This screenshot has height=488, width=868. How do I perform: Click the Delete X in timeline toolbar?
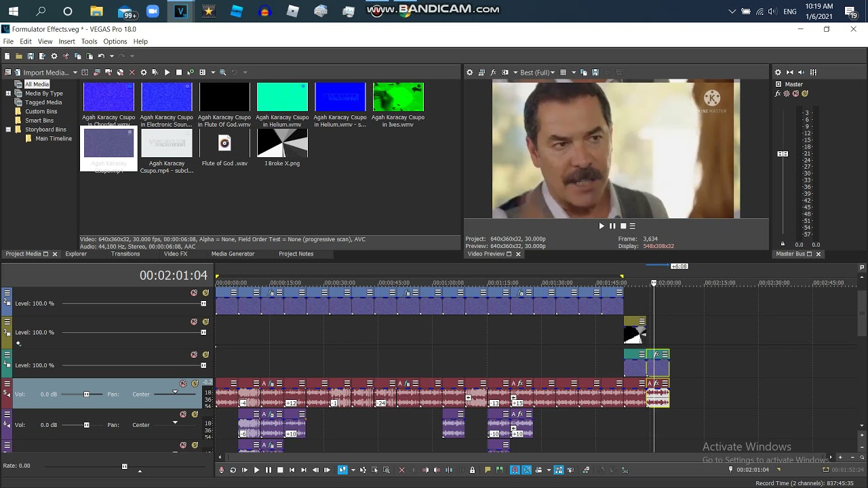click(x=401, y=470)
